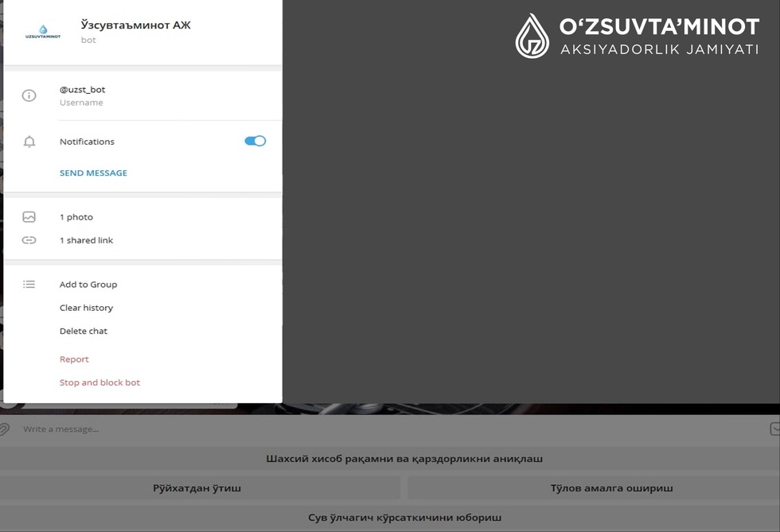Click the photo gallery icon
The image size is (780, 532).
(29, 217)
